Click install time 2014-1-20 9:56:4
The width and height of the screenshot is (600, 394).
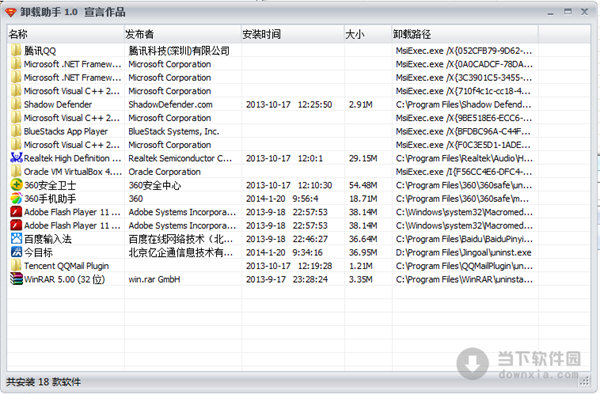pos(282,199)
